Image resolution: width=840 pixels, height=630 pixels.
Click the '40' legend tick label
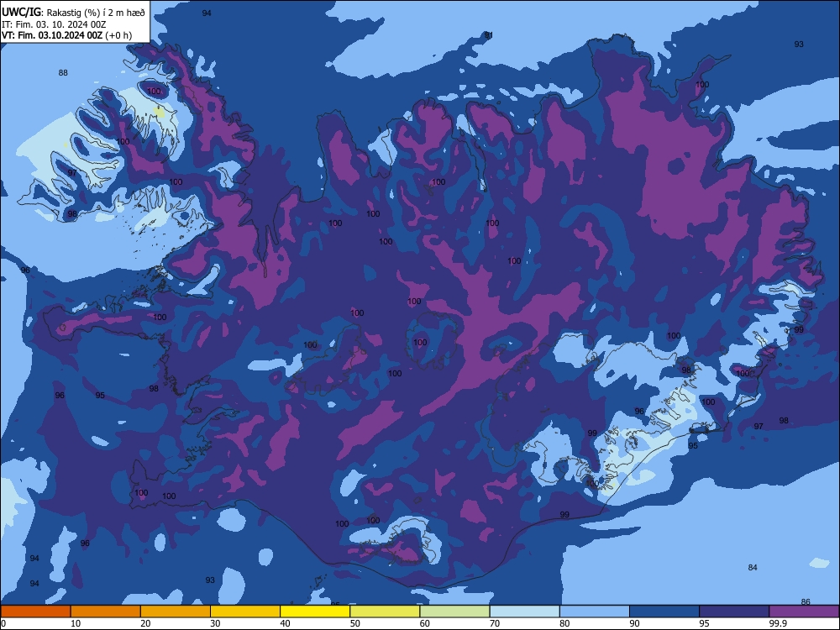pos(285,623)
